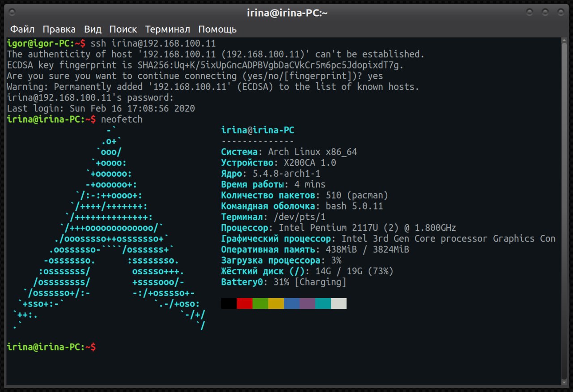Viewport: 573px width, 392px height.
Task: Click the yellow color block in neofetch palette
Action: coord(276,303)
